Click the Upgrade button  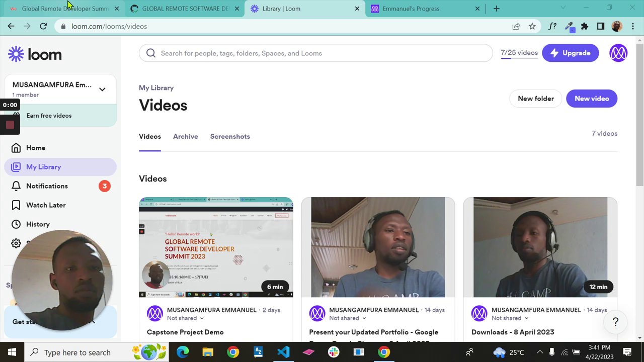click(571, 53)
